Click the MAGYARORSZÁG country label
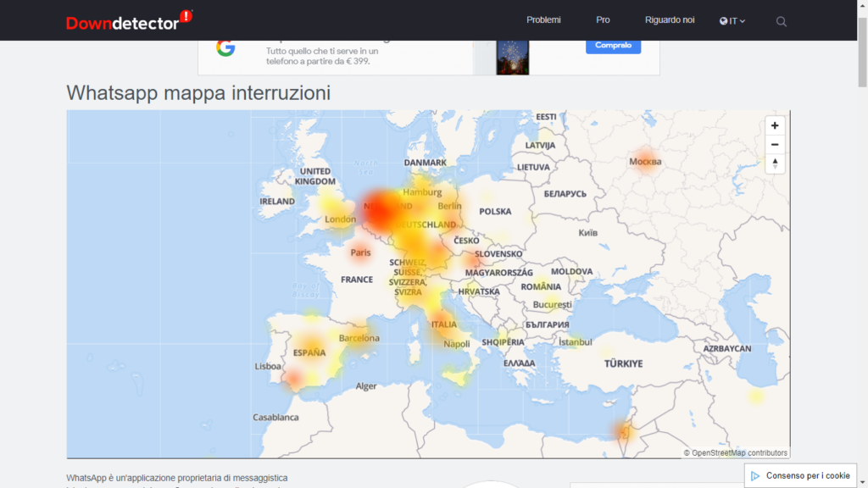 coord(498,273)
